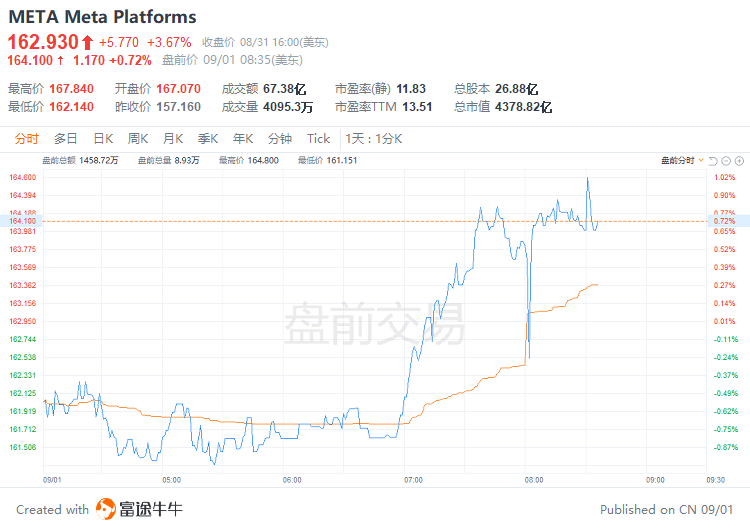Click the 1.02% percent axis label

(x=724, y=177)
